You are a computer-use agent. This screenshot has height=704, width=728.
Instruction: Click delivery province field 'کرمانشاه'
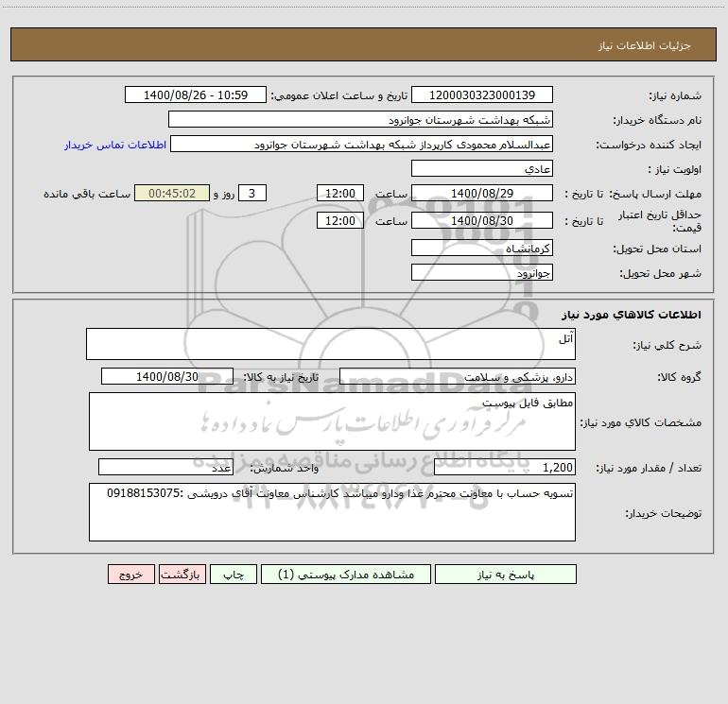[482, 248]
